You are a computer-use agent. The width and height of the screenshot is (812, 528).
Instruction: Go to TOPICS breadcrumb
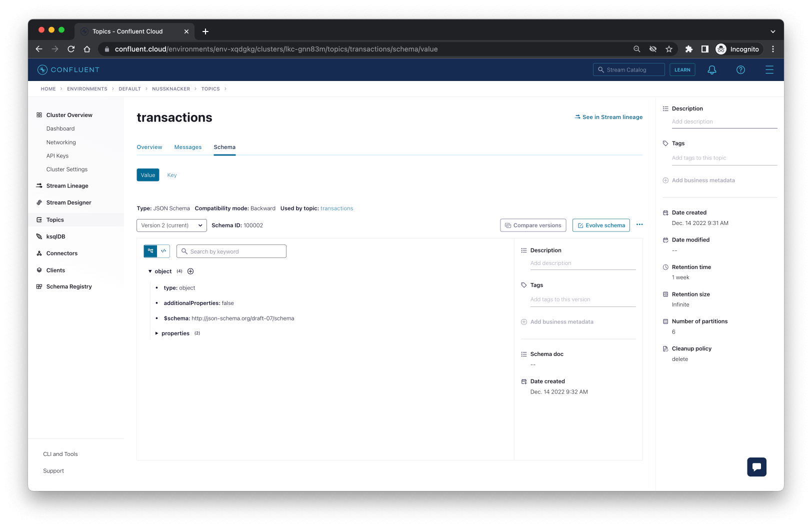[210, 89]
